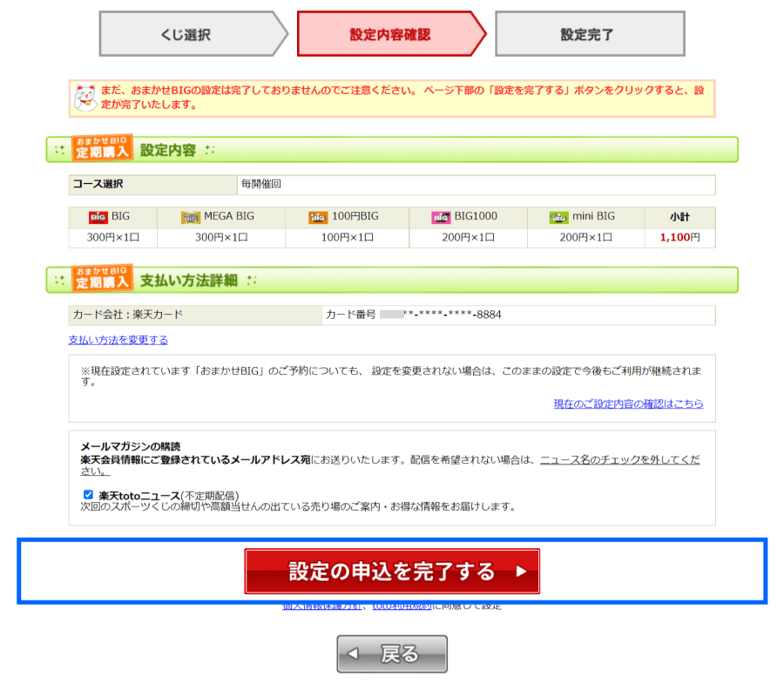Click the 1,100円 subtotal amount
This screenshot has height=692, width=784.
[x=679, y=237]
